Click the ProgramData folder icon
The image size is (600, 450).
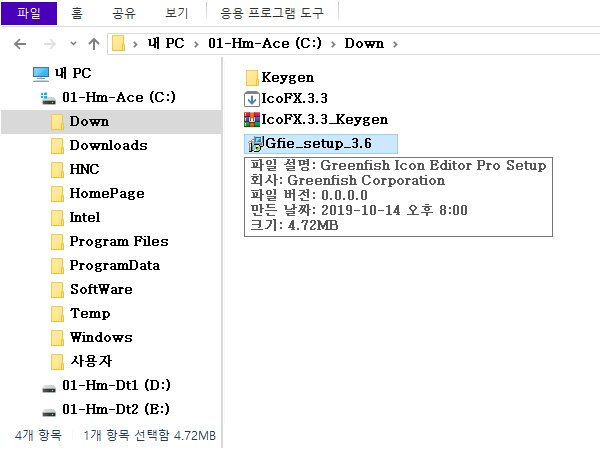pyautogui.click(x=57, y=266)
